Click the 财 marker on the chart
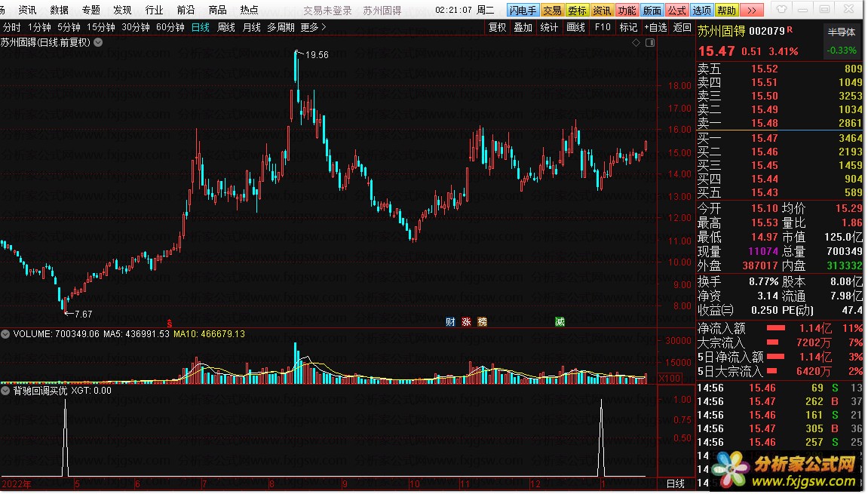 click(x=450, y=322)
